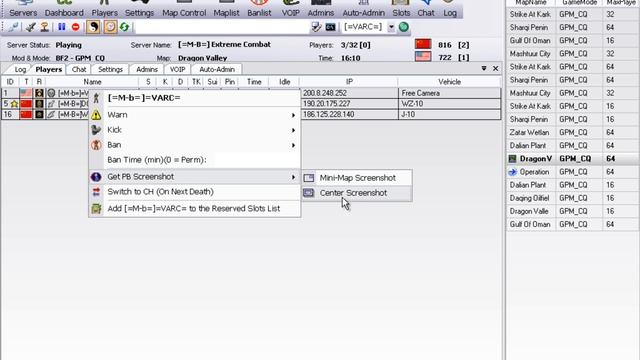Select the Daqing Oilfiel map row

(573, 198)
